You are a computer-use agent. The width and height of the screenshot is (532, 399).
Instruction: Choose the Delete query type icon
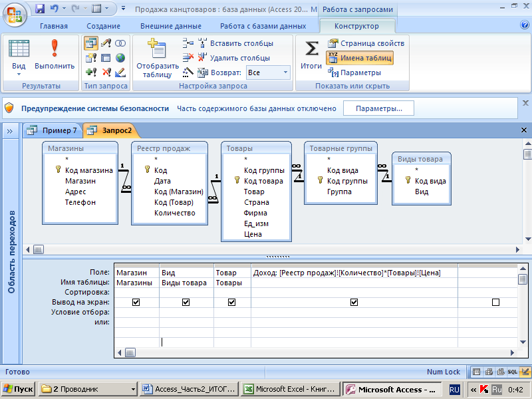click(x=106, y=72)
